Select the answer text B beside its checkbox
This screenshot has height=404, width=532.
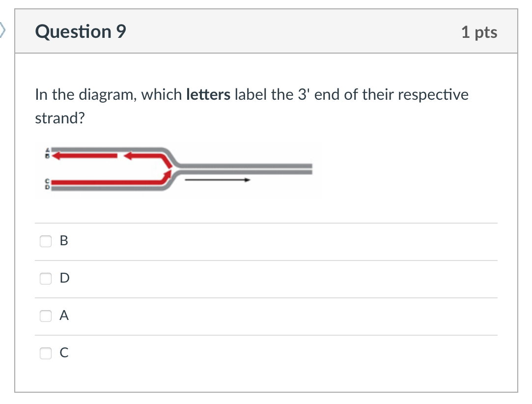[x=64, y=241]
